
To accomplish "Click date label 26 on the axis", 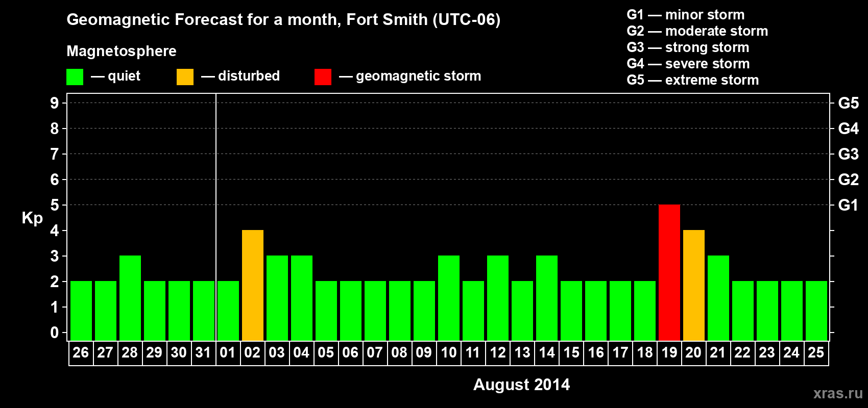I will 81,352.
